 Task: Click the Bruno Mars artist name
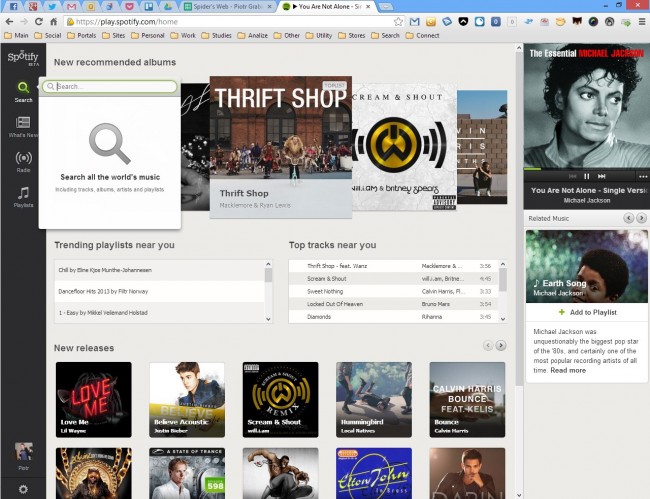(x=436, y=304)
